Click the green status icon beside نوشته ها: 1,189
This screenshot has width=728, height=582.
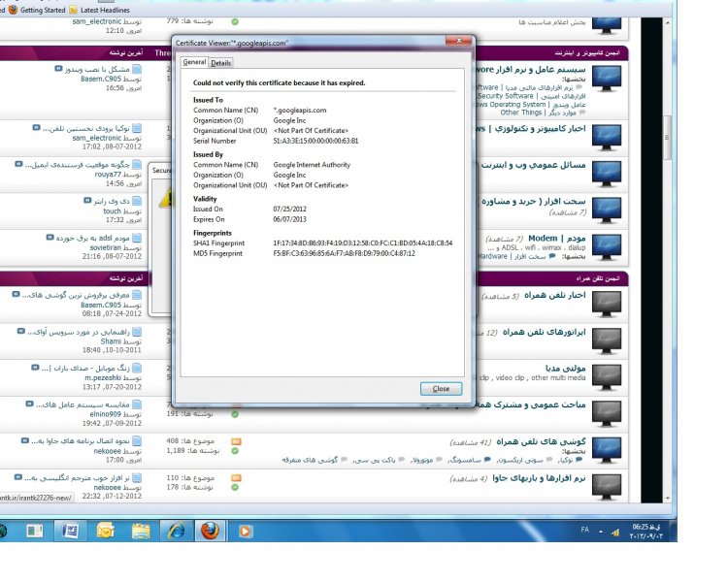(235, 451)
